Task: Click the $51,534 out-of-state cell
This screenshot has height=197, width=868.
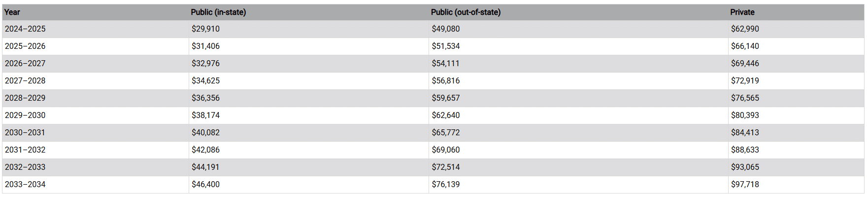Action: pyautogui.click(x=578, y=46)
